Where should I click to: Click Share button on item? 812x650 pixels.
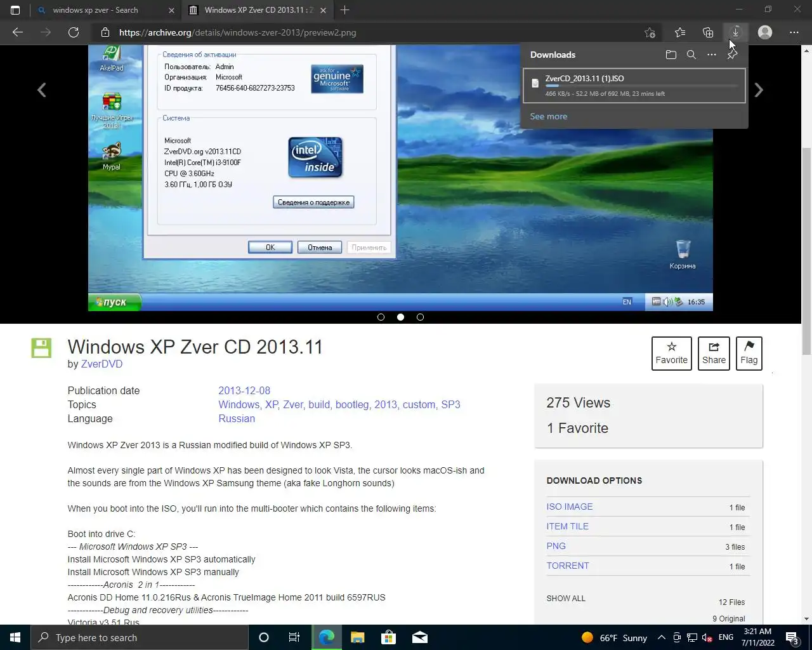click(714, 353)
